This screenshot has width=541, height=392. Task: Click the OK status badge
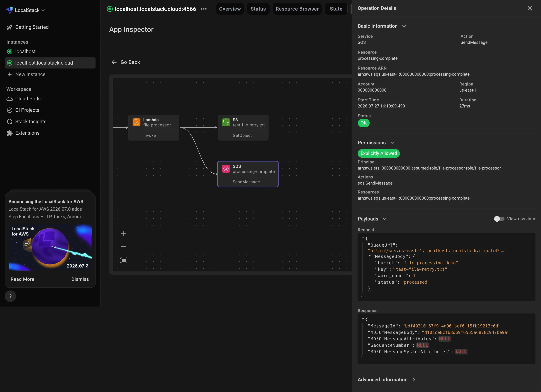tap(364, 123)
